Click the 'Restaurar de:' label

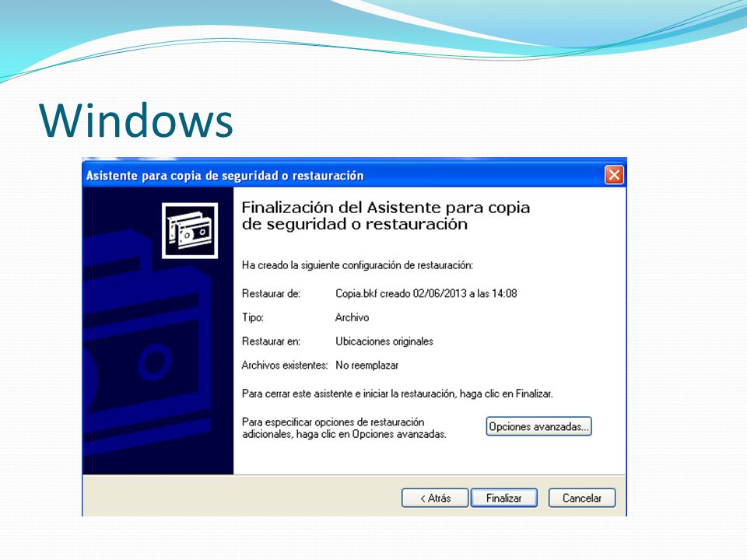click(271, 293)
